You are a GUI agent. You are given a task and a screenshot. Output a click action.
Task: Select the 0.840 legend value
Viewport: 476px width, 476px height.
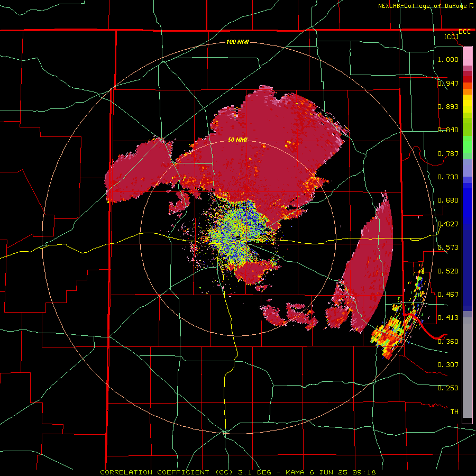click(x=448, y=130)
